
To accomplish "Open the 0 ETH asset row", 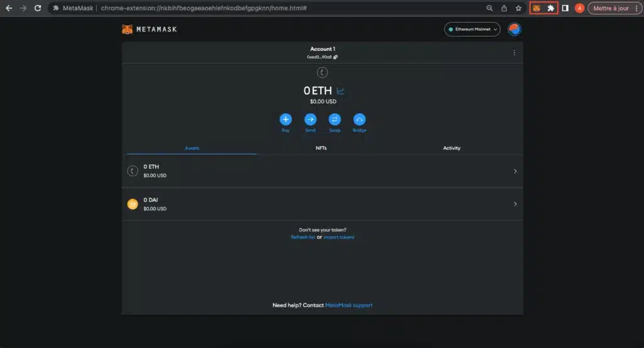I will (323, 171).
